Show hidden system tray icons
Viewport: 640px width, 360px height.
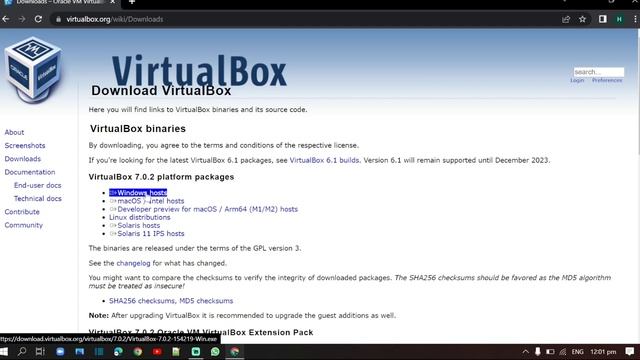[525, 351]
